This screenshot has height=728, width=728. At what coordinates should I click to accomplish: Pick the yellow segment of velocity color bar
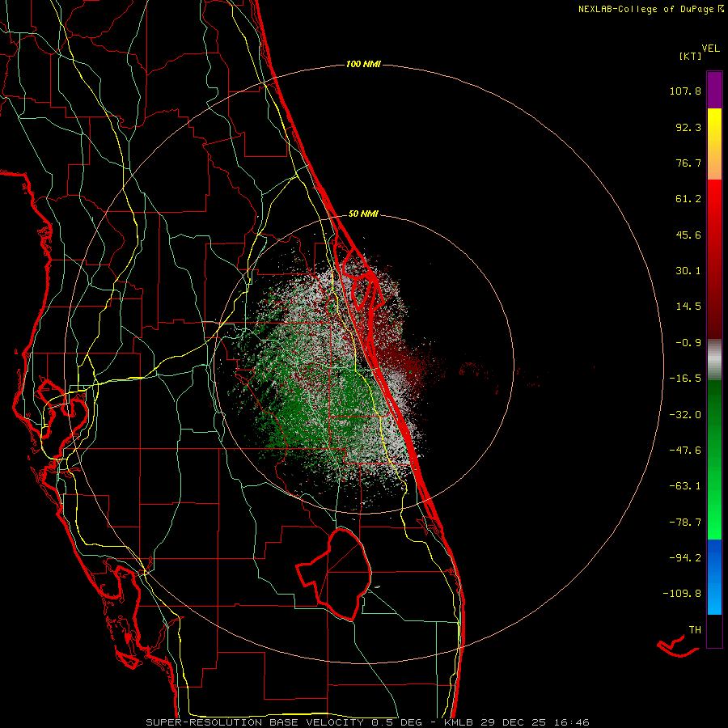(x=714, y=144)
